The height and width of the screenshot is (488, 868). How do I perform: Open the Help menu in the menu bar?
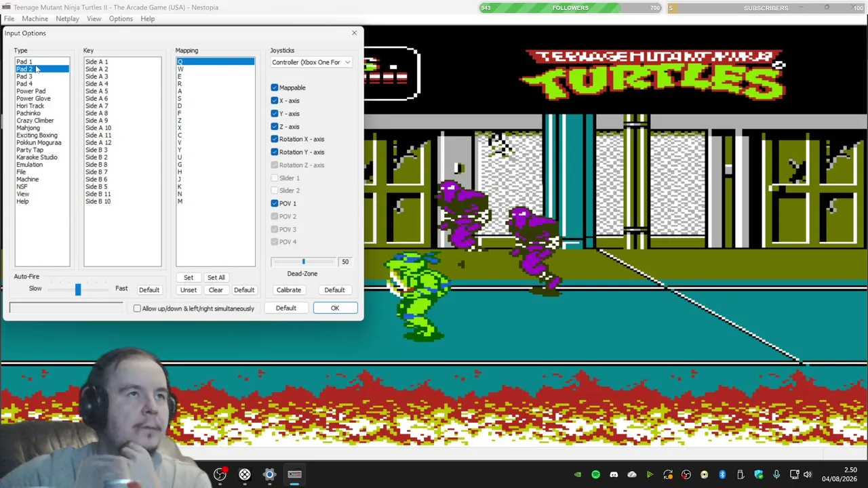coord(147,19)
